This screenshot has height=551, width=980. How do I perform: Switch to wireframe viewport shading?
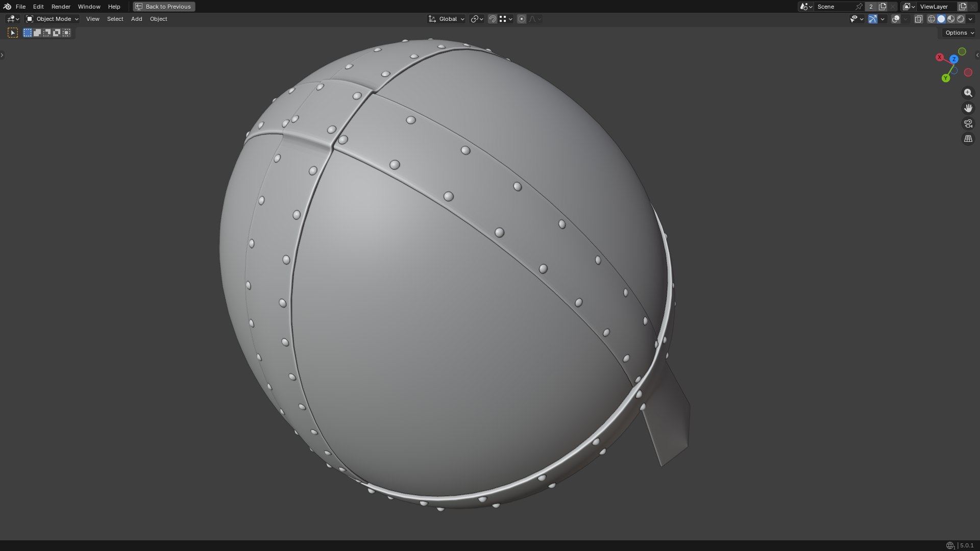point(932,19)
